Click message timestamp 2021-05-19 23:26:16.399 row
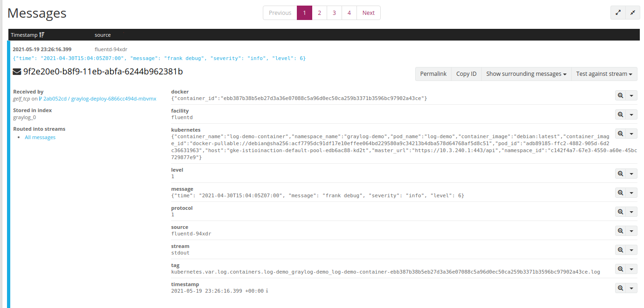 (42, 49)
